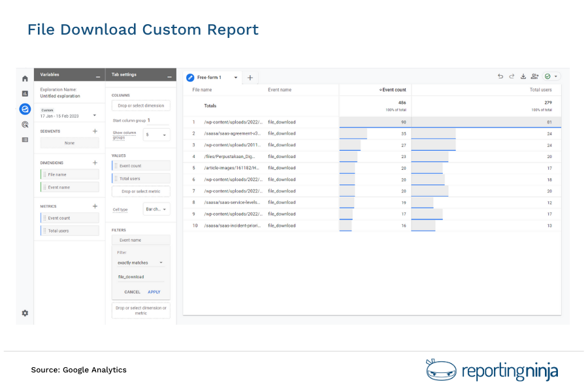588x392 pixels.
Task: Export the exploration data via the download icon
Action: 524,76
